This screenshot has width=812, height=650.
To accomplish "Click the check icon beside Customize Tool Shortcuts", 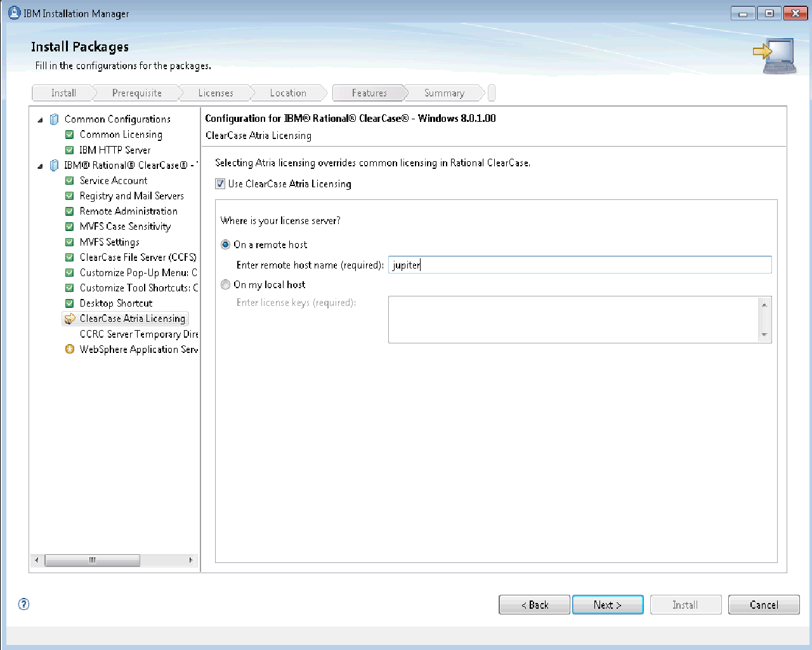I will click(x=70, y=288).
